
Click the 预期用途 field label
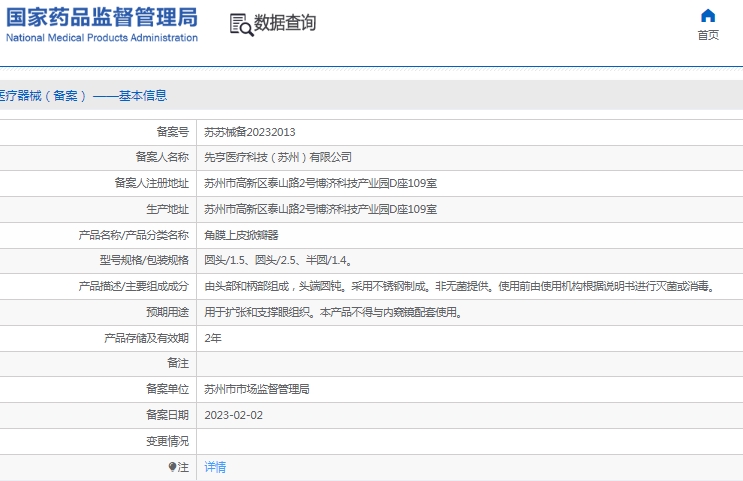click(x=168, y=312)
